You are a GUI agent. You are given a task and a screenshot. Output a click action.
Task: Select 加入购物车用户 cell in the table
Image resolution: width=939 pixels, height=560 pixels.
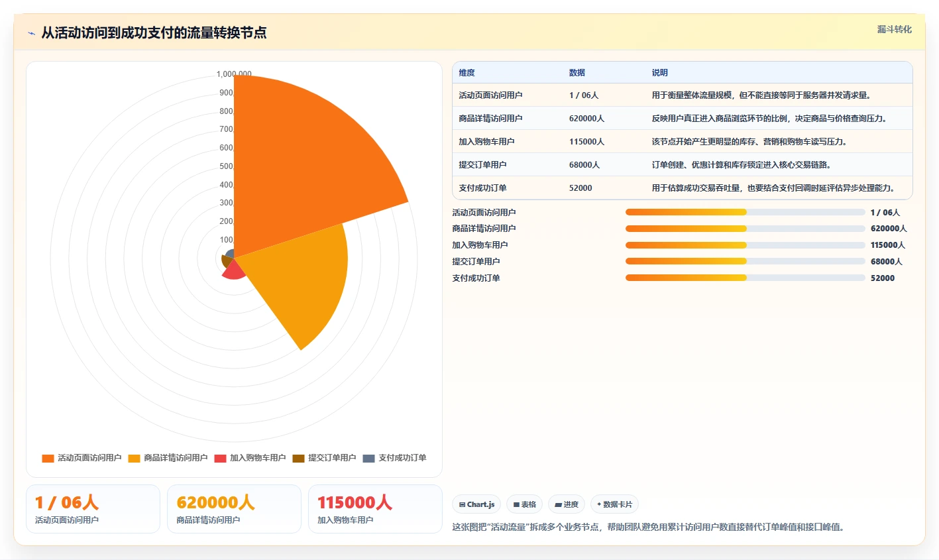(x=486, y=142)
